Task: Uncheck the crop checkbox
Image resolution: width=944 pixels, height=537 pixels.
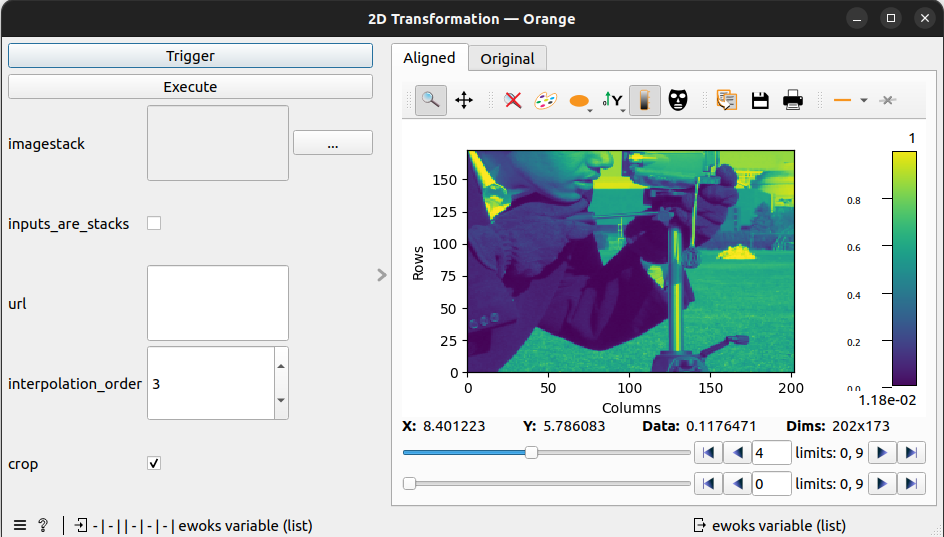Action: pos(154,463)
